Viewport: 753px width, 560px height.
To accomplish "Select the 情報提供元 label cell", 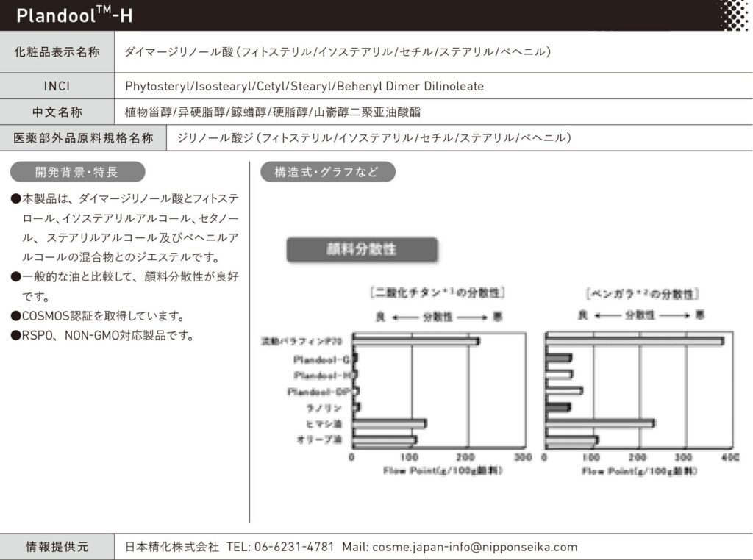I will coord(57,547).
